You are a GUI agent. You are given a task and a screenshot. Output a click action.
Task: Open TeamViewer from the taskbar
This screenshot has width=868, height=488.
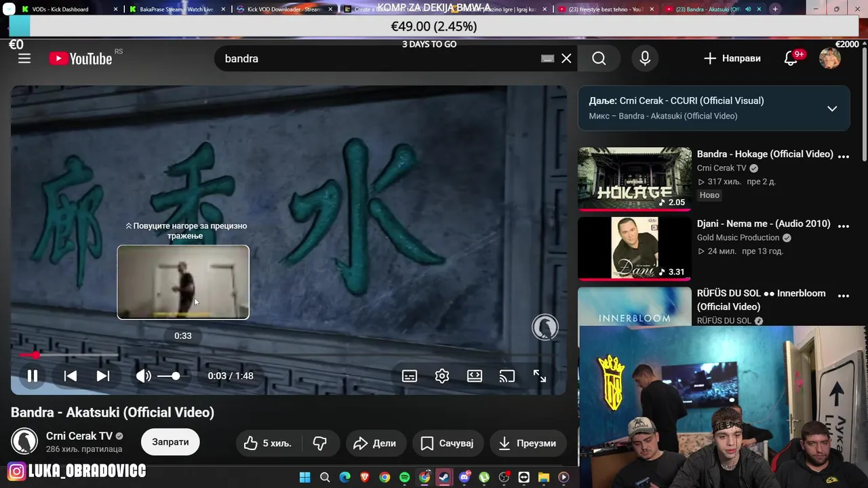524,478
